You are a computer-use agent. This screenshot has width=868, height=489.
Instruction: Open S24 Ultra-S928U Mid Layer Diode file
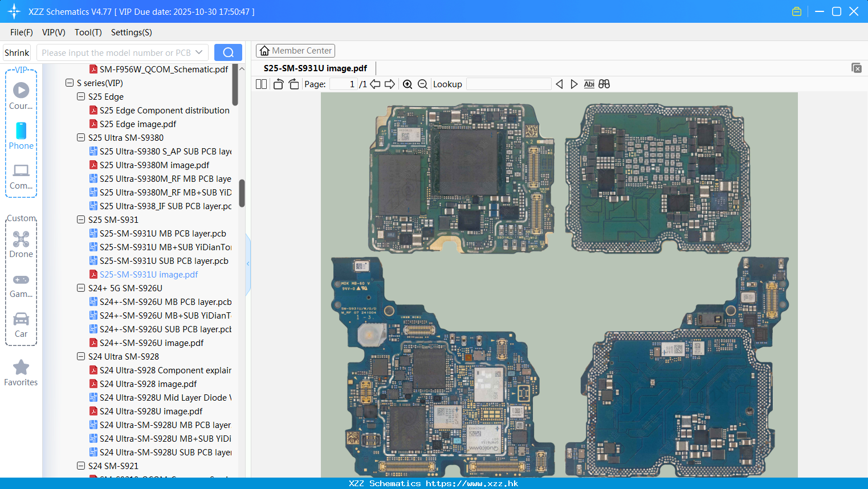pyautogui.click(x=161, y=397)
